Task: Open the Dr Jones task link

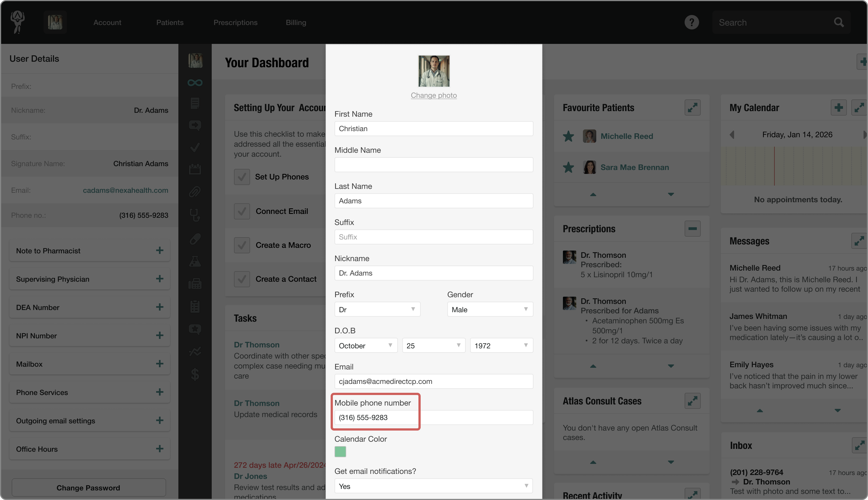Action: pyautogui.click(x=250, y=476)
